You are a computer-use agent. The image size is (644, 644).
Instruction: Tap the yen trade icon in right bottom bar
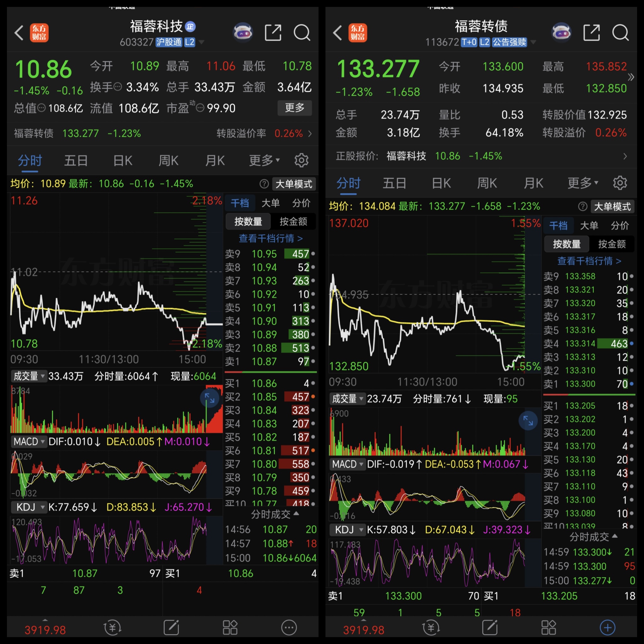[x=431, y=628]
